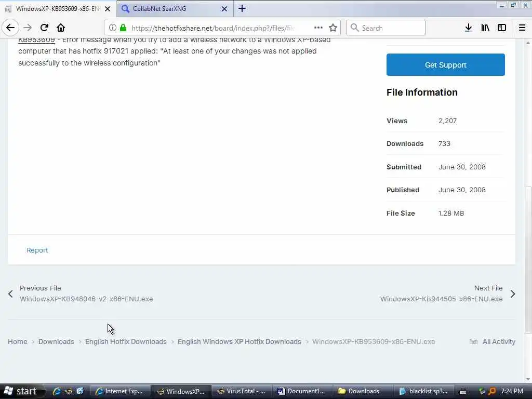Screen dimensions: 532x399
Task: Click the scrollbar up arrow
Action: (528, 43)
